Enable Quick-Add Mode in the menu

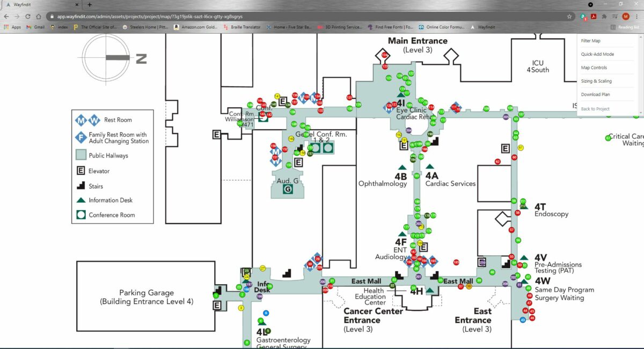pyautogui.click(x=597, y=54)
